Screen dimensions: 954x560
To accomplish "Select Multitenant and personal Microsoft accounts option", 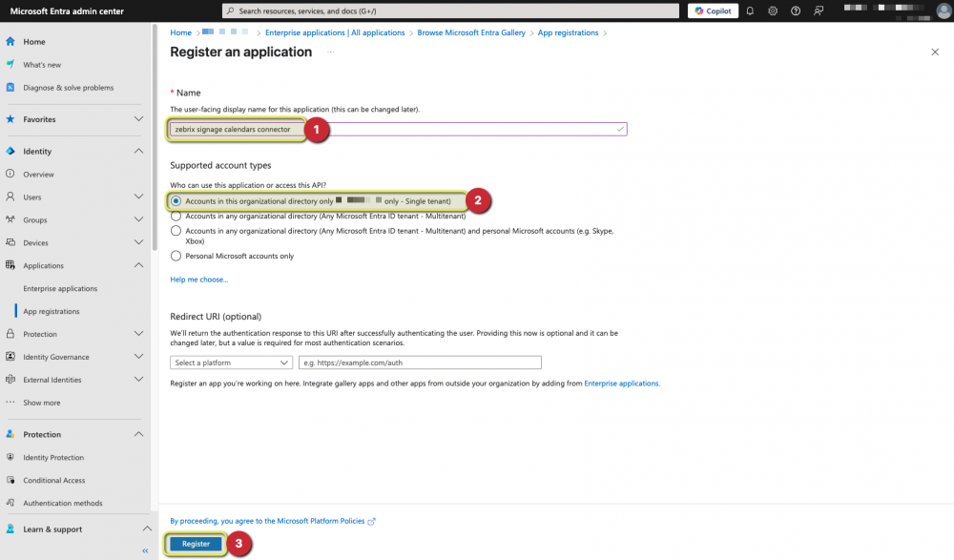I will click(176, 231).
